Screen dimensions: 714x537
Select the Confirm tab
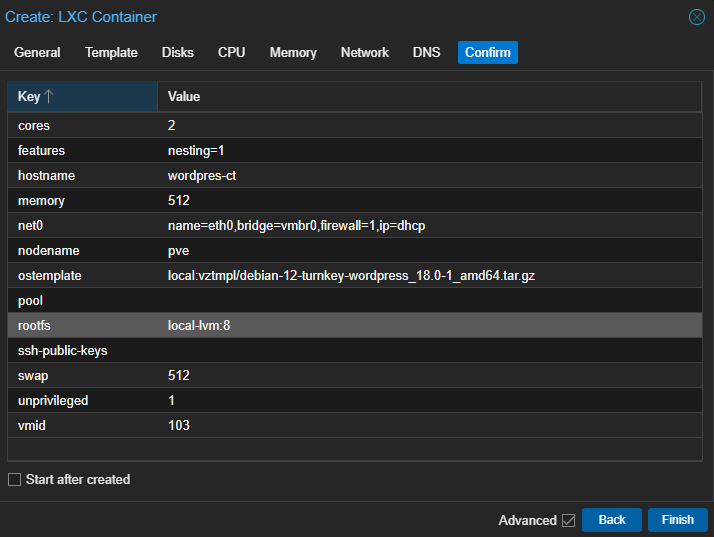488,53
